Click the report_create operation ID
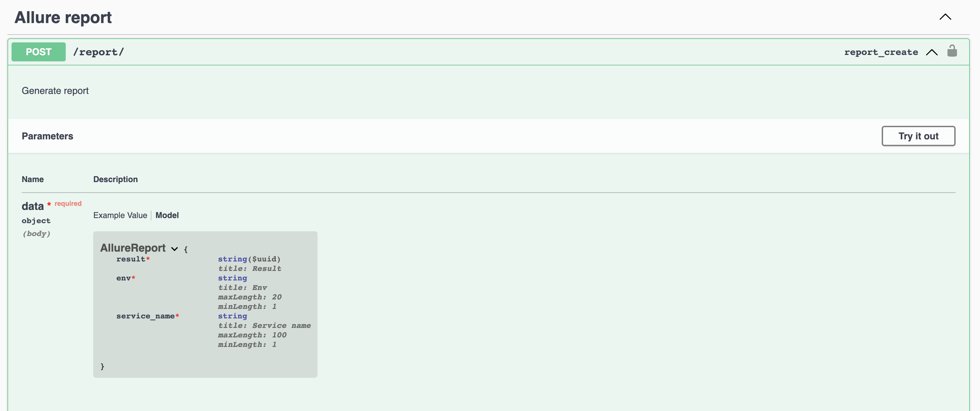The height and width of the screenshot is (411, 980). click(881, 52)
